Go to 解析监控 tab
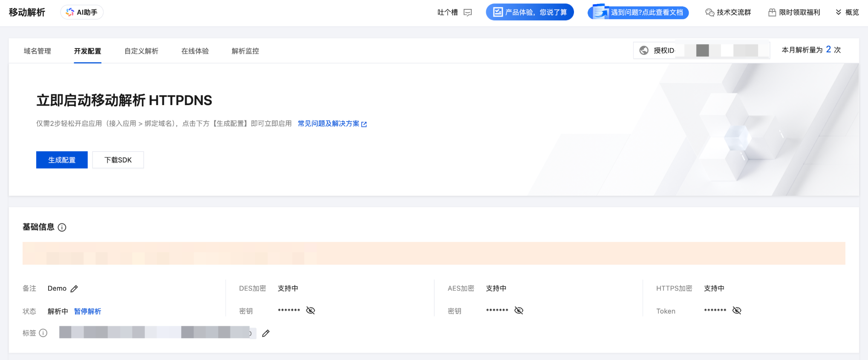Image resolution: width=868 pixels, height=360 pixels. [x=245, y=51]
